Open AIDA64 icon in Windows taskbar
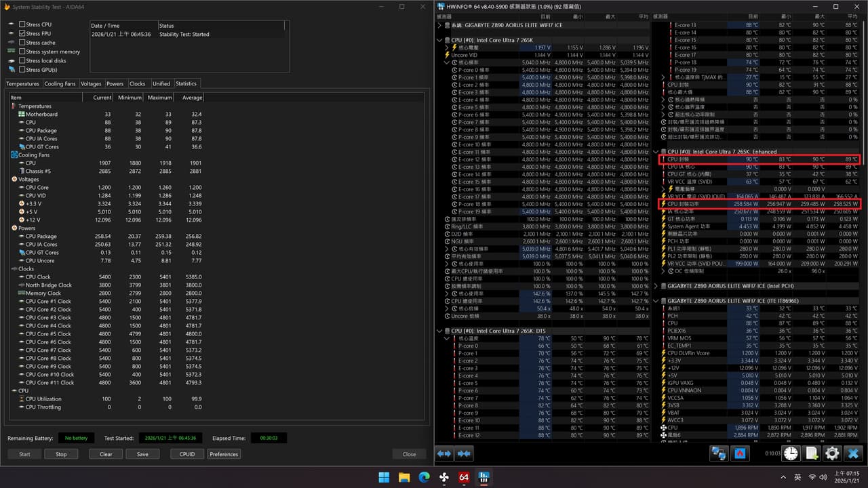This screenshot has width=868, height=488. pos(465,477)
